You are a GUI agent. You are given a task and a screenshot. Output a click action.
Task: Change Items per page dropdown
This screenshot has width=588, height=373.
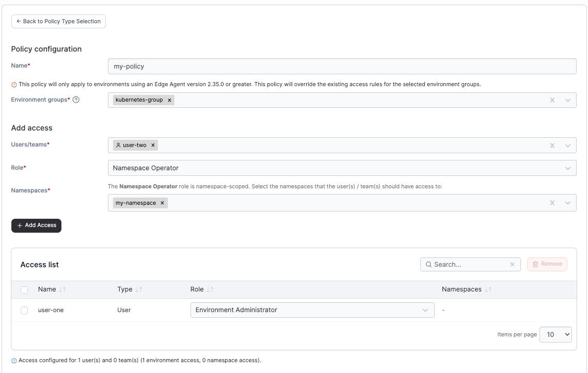555,334
